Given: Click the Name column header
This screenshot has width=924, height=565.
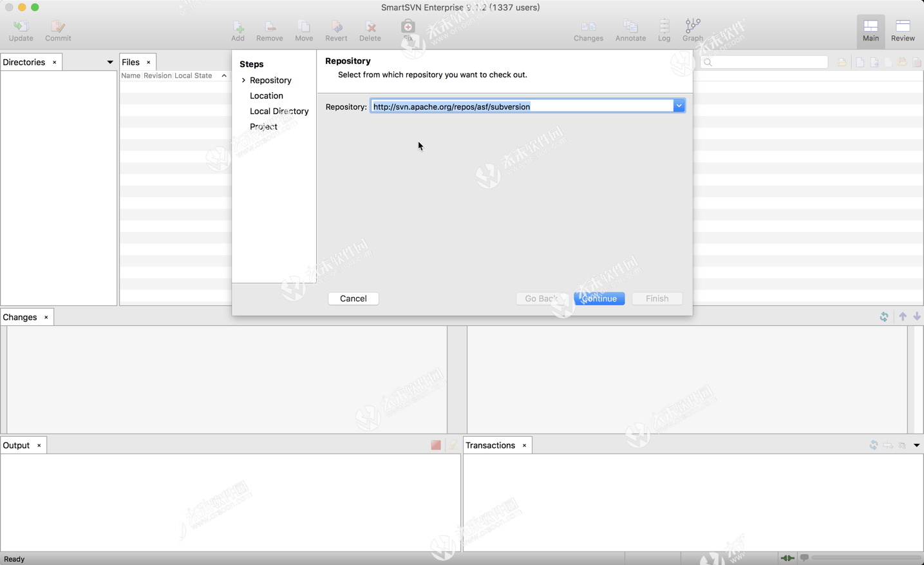Looking at the screenshot, I should 131,76.
